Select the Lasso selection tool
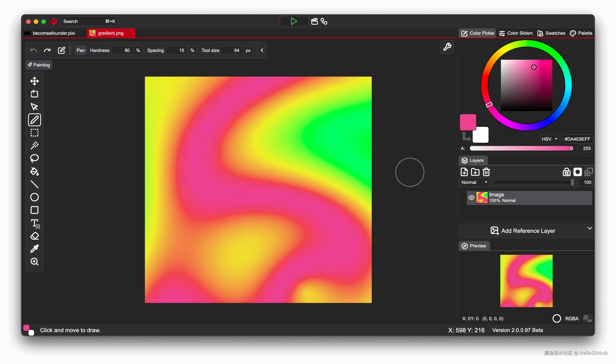Screen dimensions: 616x364 coord(34,158)
